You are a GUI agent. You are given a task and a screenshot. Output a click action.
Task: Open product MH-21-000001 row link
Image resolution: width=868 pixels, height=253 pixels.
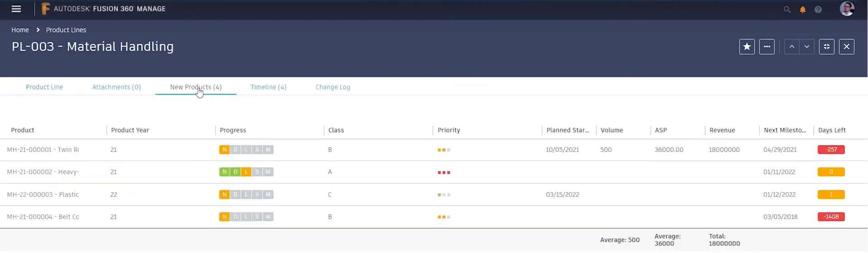tap(43, 150)
